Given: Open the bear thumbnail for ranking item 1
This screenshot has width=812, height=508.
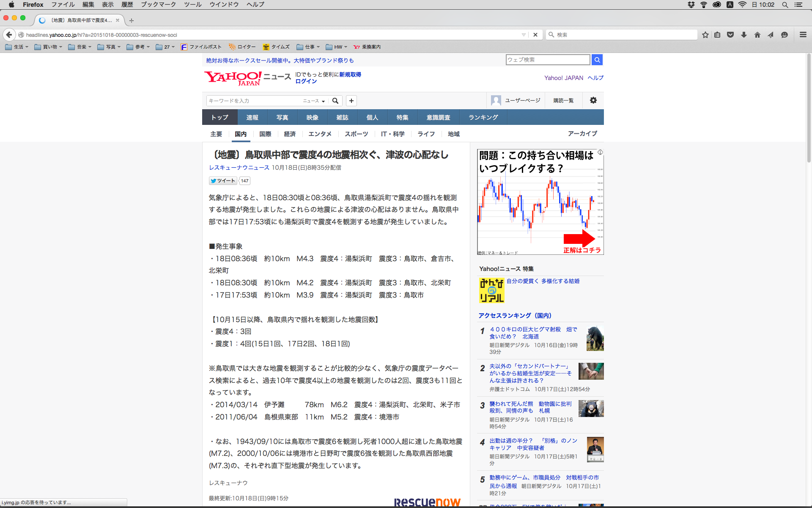Looking at the screenshot, I should (x=595, y=338).
